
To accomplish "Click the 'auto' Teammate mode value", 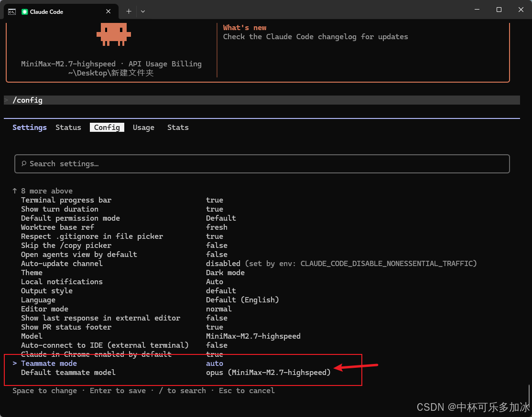I will point(215,364).
